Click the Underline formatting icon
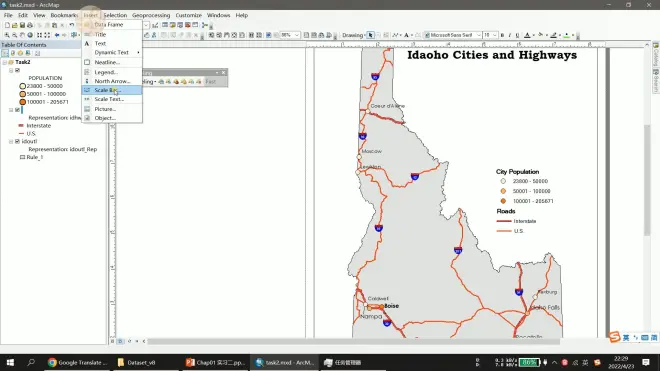The image size is (660, 371). (517, 35)
